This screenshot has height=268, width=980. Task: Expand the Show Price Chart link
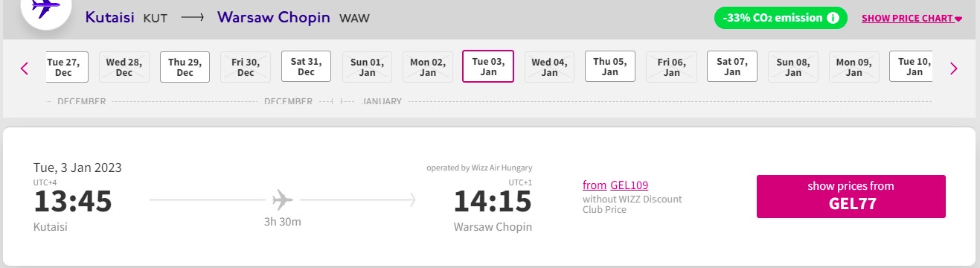coord(912,19)
